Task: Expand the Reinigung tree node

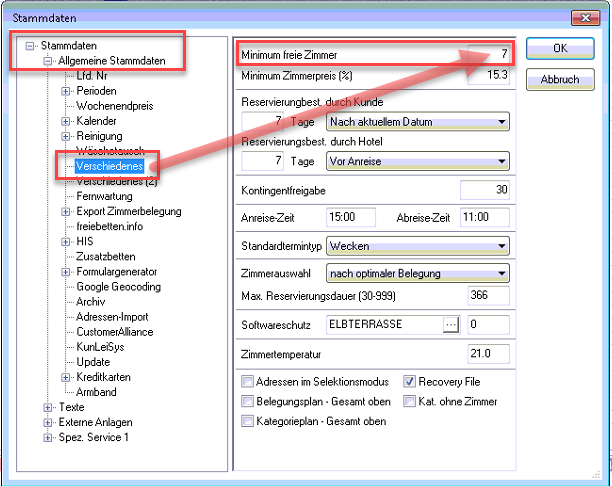Action: pyautogui.click(x=65, y=136)
